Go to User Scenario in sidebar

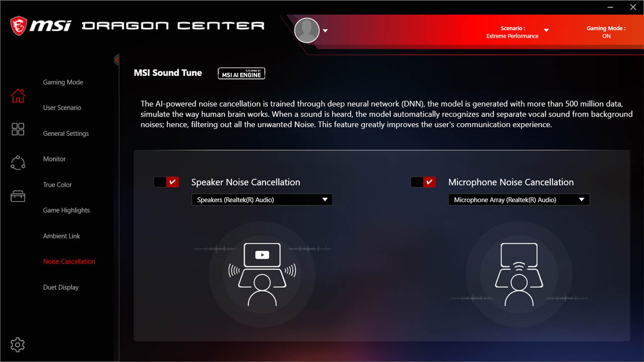tap(62, 108)
